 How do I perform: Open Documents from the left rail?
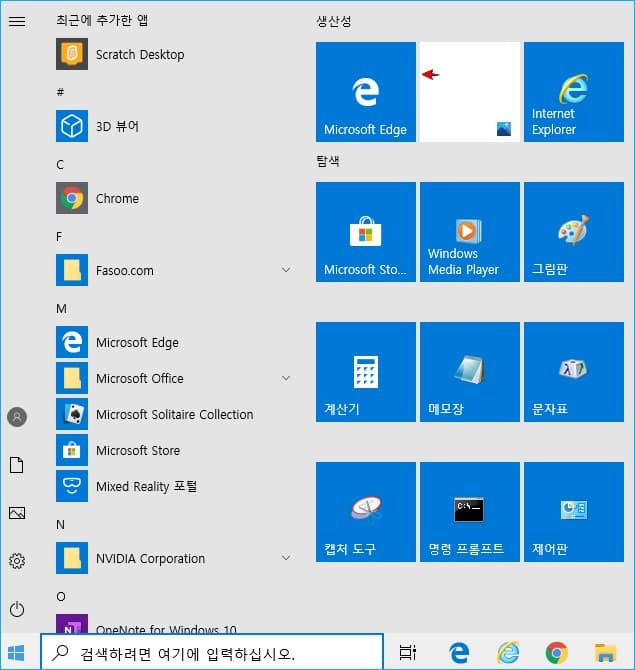click(x=17, y=465)
